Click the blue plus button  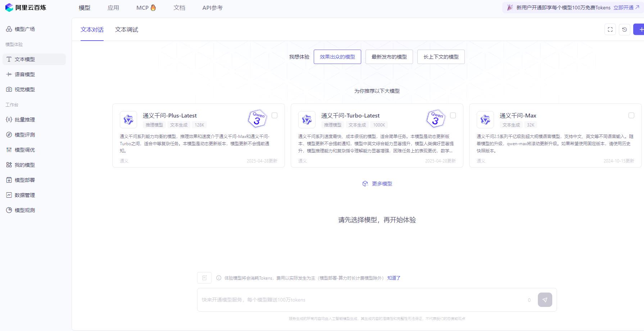[x=639, y=29]
